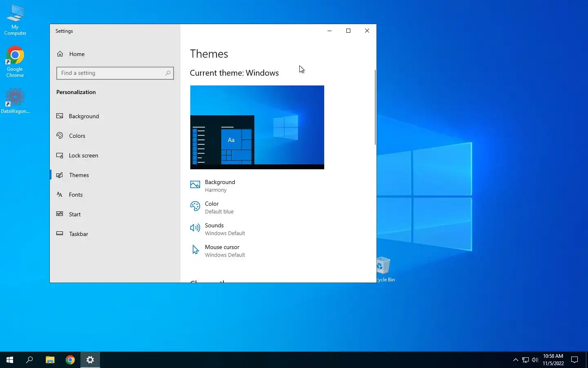588x368 pixels.
Task: Click the Start tiles icon in sidebar
Action: click(x=60, y=214)
